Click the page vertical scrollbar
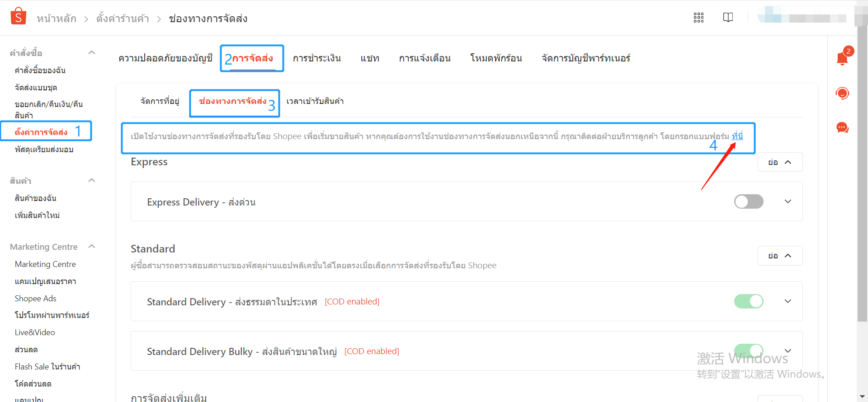The image size is (868, 402). click(862, 181)
